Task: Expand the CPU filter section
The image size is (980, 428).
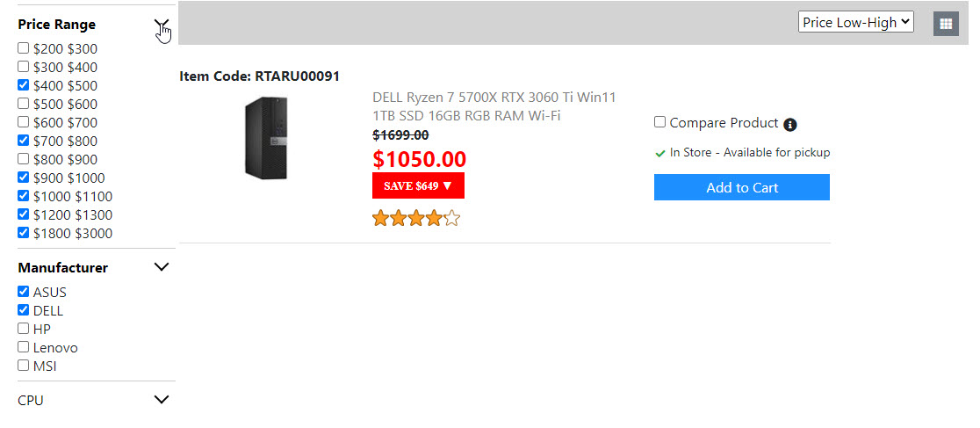Action: [162, 400]
